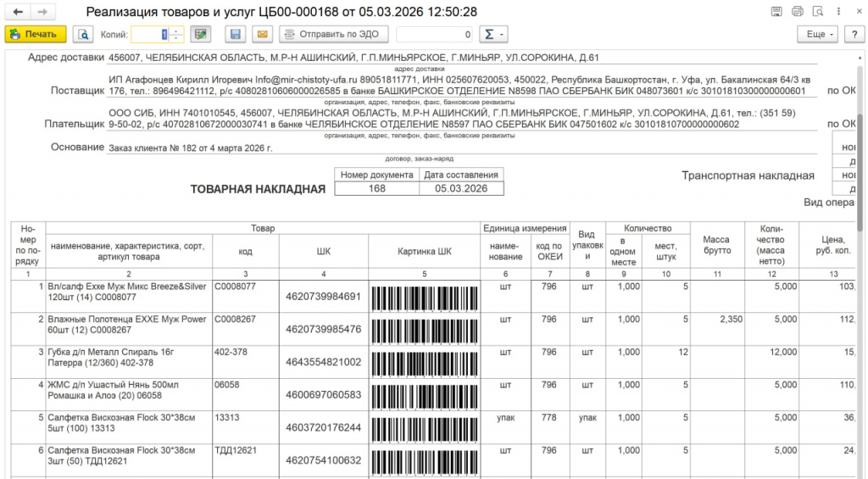This screenshot has height=479, width=868.
Task: Select code 402-378 cell
Action: pos(245,362)
